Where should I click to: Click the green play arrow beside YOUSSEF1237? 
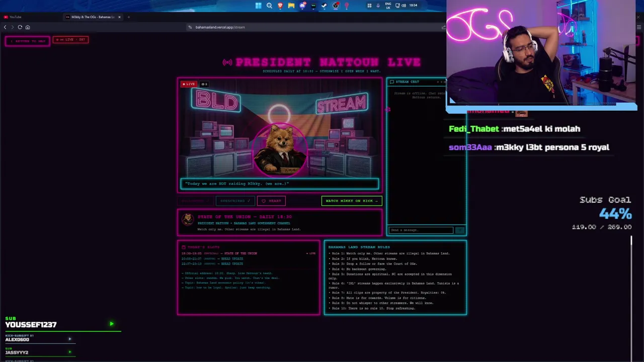click(112, 324)
